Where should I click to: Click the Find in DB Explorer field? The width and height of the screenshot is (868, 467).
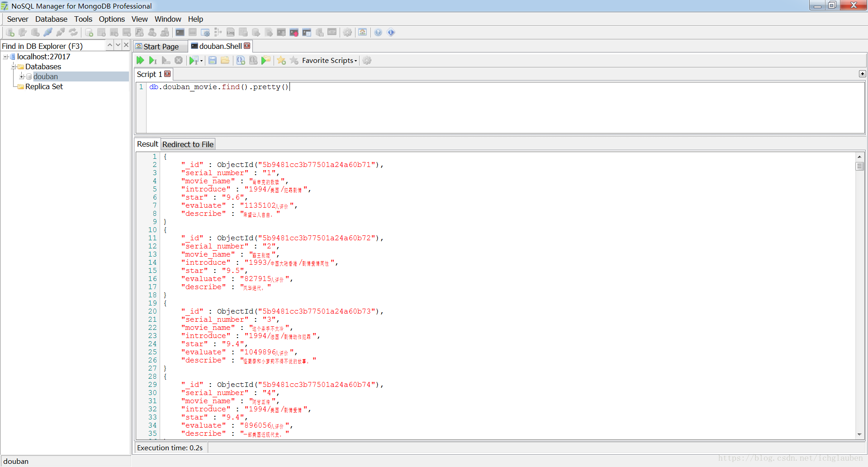coord(53,46)
